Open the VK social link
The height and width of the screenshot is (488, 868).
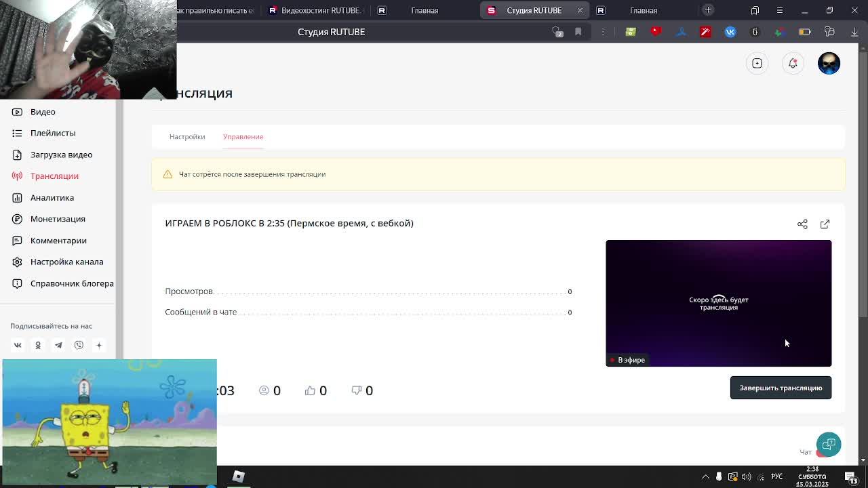click(18, 345)
